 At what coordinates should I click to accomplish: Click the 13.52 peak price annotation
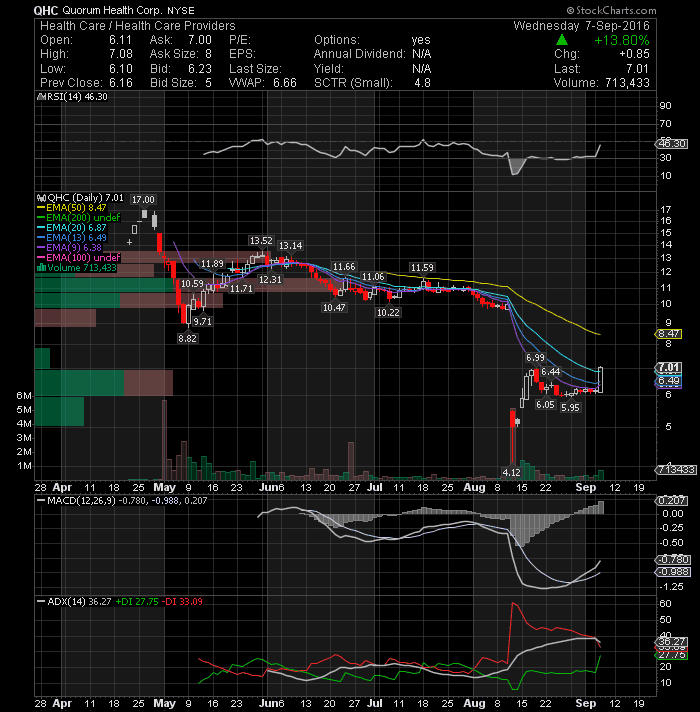tap(261, 240)
